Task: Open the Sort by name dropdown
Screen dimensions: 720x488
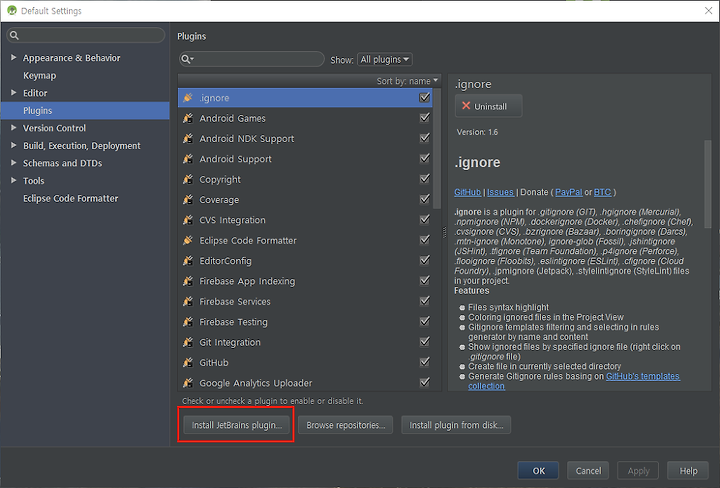Action: click(x=407, y=81)
